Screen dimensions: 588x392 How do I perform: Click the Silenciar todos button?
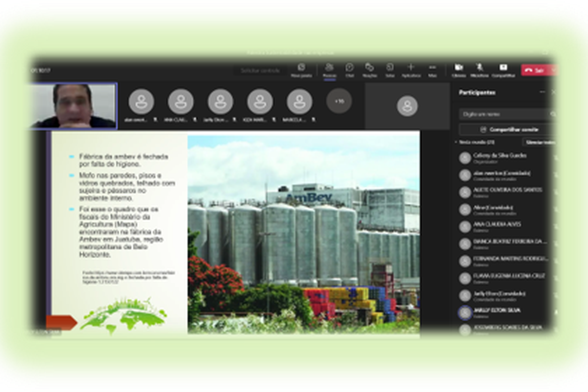click(539, 142)
